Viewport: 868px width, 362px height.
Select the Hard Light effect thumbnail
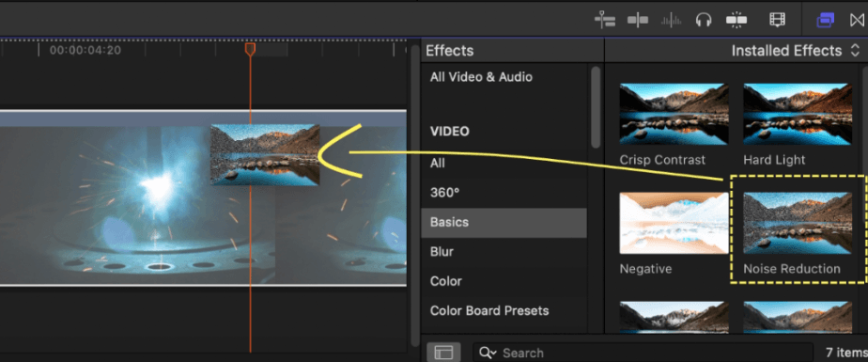(798, 114)
